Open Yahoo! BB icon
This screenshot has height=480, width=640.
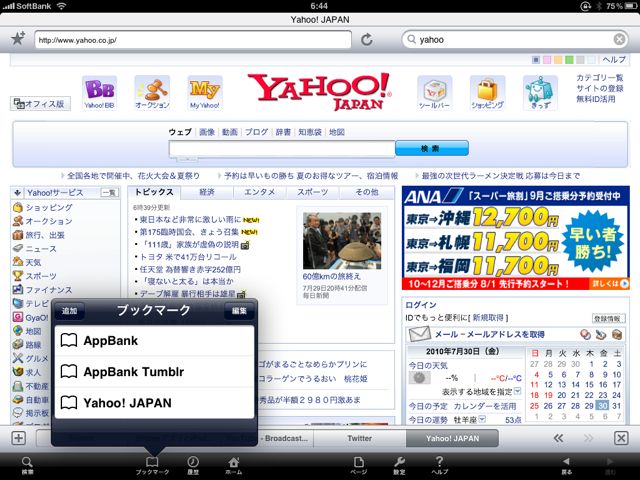pos(99,93)
